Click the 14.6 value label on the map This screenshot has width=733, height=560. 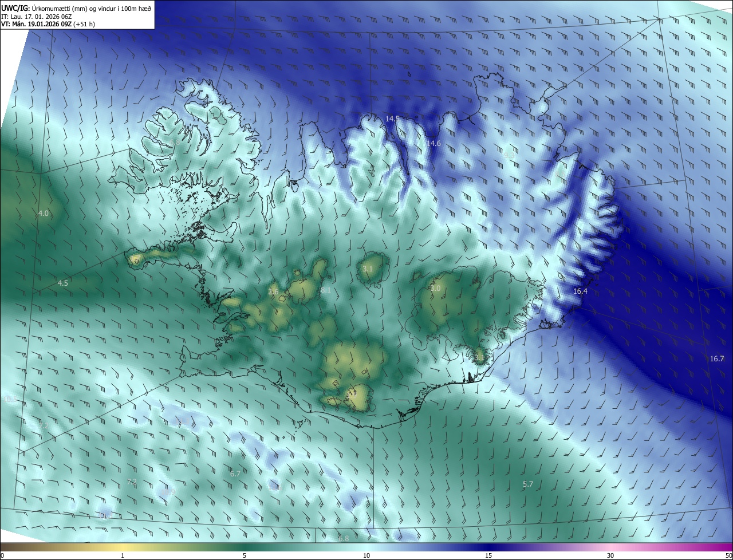click(x=434, y=143)
